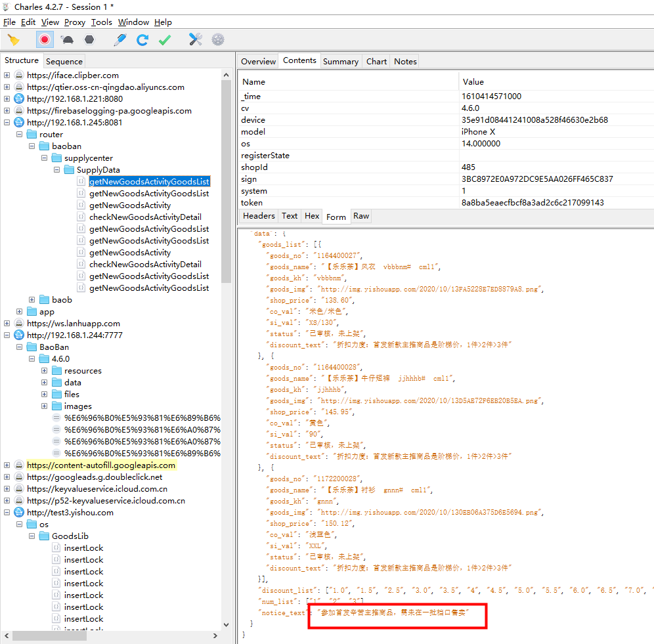The image size is (654, 644).
Task: Click the green Validate checkmark icon
Action: pyautogui.click(x=165, y=39)
